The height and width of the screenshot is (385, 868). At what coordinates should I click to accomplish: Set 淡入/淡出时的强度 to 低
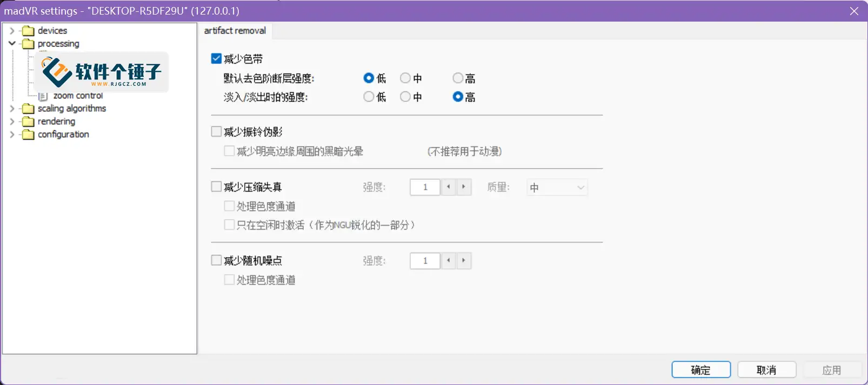pos(369,97)
